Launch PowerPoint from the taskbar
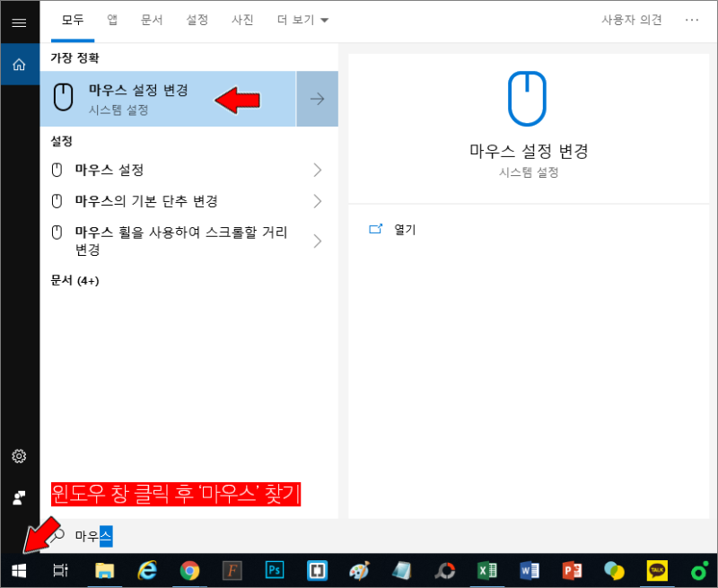718x588 pixels. 573,570
